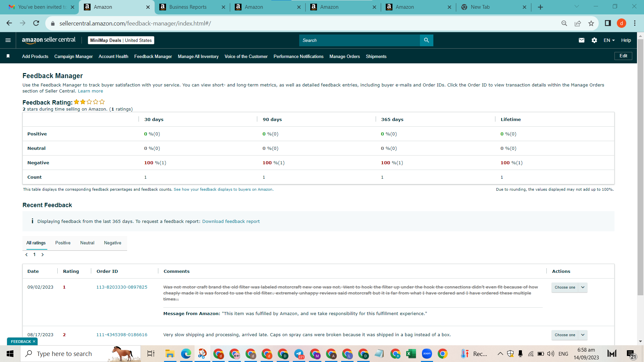
Task: Reload the page
Action: coord(36,23)
